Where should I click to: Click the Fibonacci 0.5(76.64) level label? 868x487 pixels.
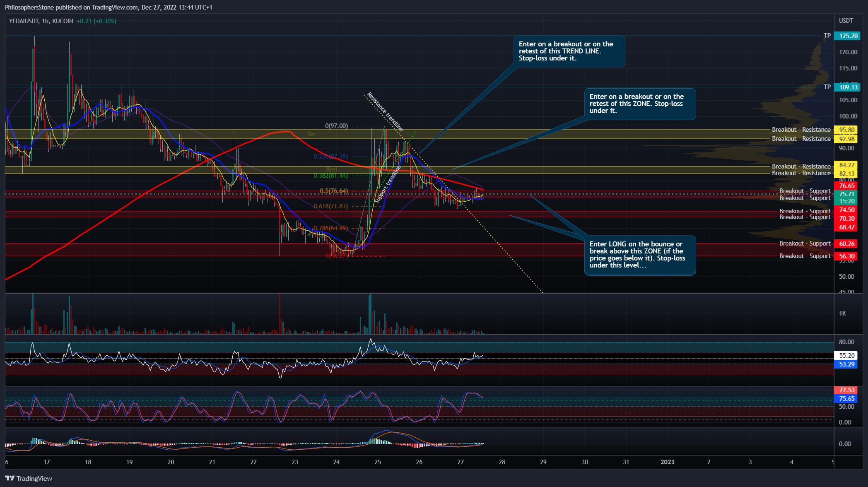334,191
